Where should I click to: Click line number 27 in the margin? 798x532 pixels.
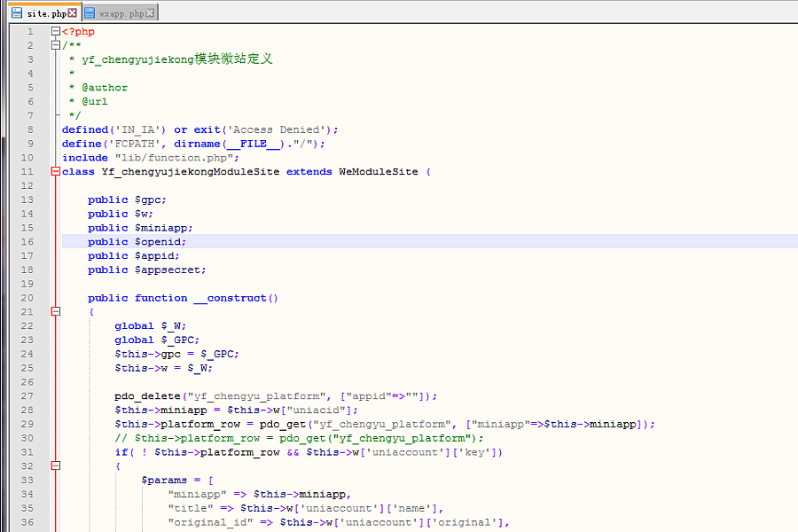(x=27, y=396)
